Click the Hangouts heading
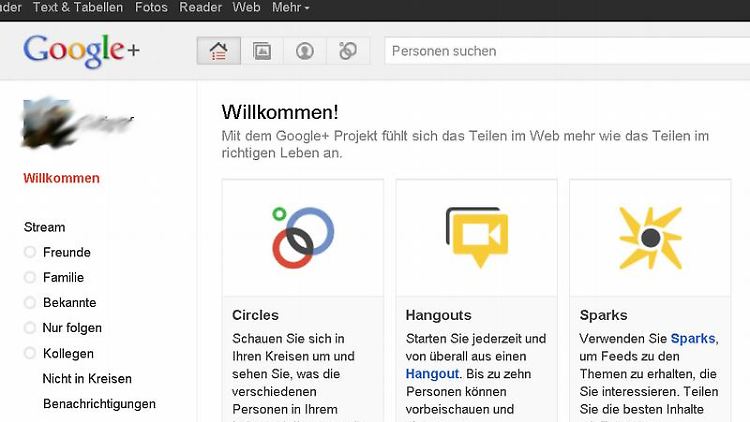750x422 pixels. 439,315
